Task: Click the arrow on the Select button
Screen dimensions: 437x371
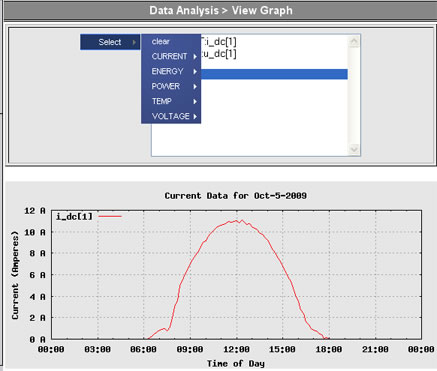Action: pos(134,42)
